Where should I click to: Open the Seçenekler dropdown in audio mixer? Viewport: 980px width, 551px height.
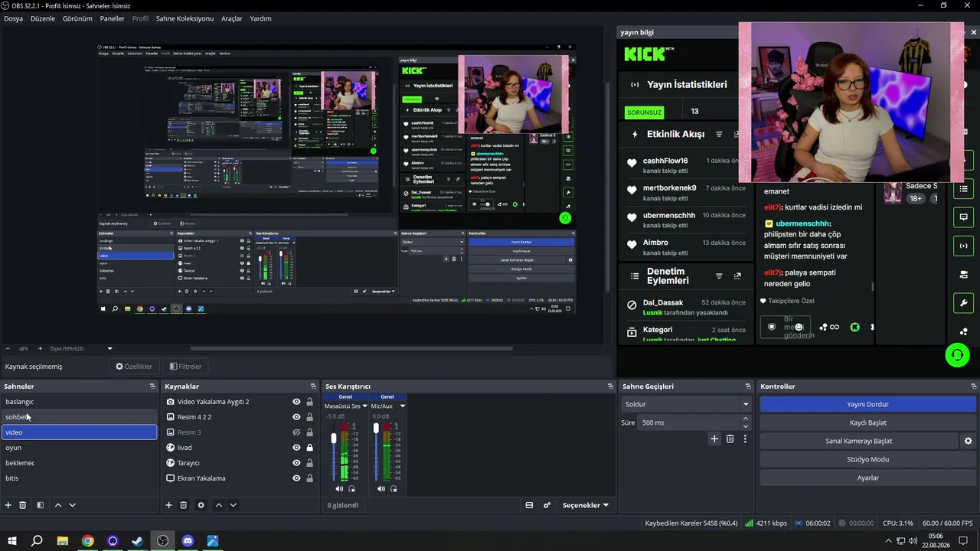click(586, 505)
